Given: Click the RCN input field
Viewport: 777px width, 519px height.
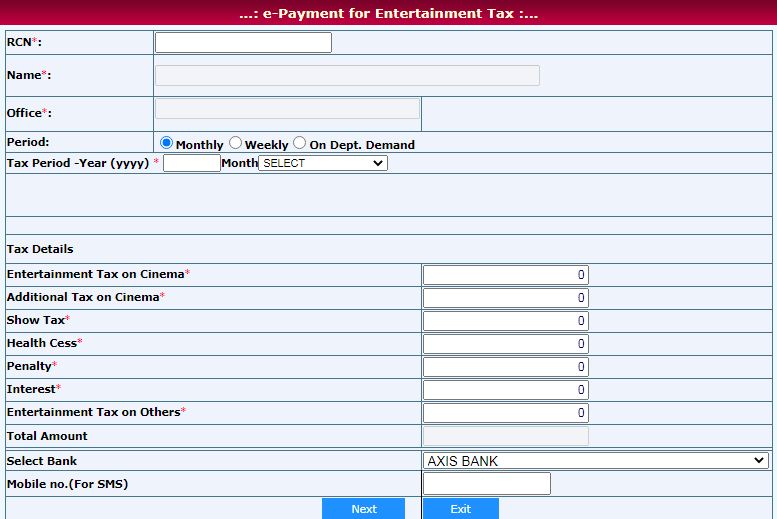Looking at the screenshot, I should pos(243,43).
